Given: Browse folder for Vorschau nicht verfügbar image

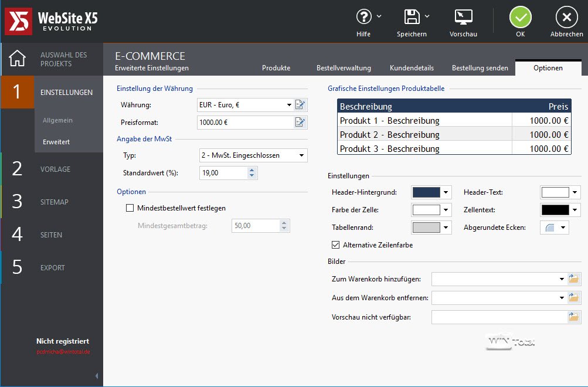Looking at the screenshot, I should coord(574,317).
